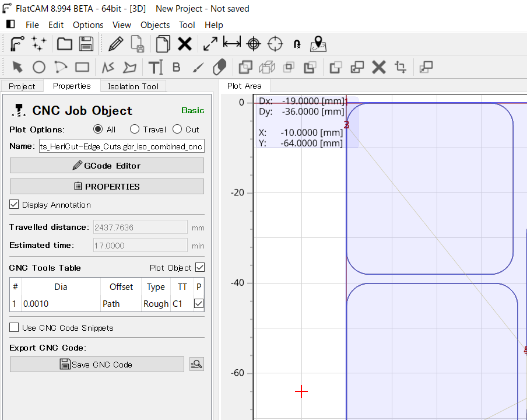Click the Move to Origin target icon
The width and height of the screenshot is (527, 420).
(275, 44)
